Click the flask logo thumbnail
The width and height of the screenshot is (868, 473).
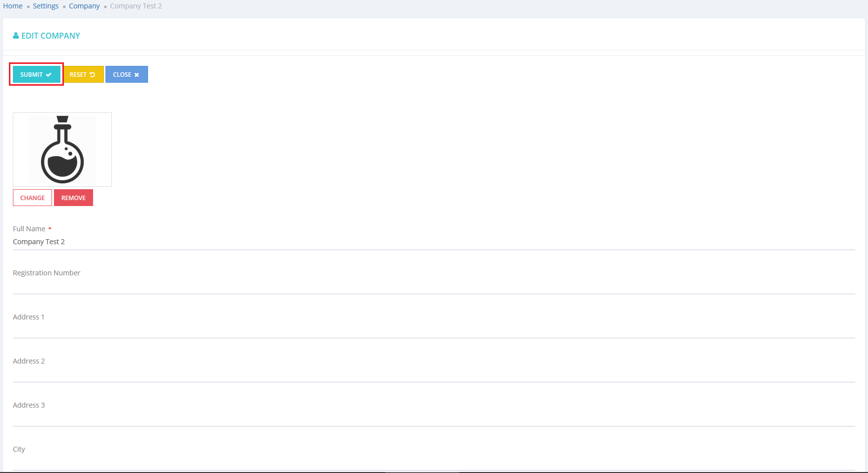62,150
